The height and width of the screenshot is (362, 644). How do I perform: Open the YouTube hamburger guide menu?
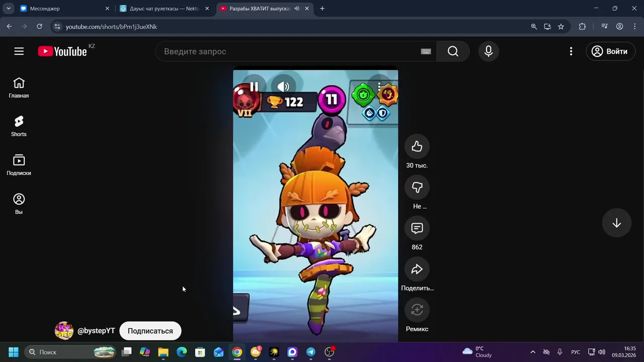click(x=19, y=51)
